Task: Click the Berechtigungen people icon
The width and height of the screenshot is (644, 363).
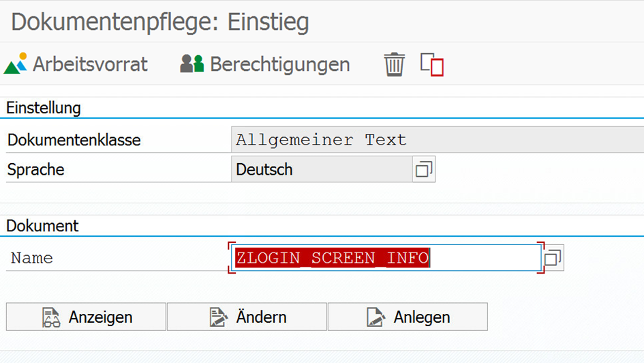Action: [192, 64]
